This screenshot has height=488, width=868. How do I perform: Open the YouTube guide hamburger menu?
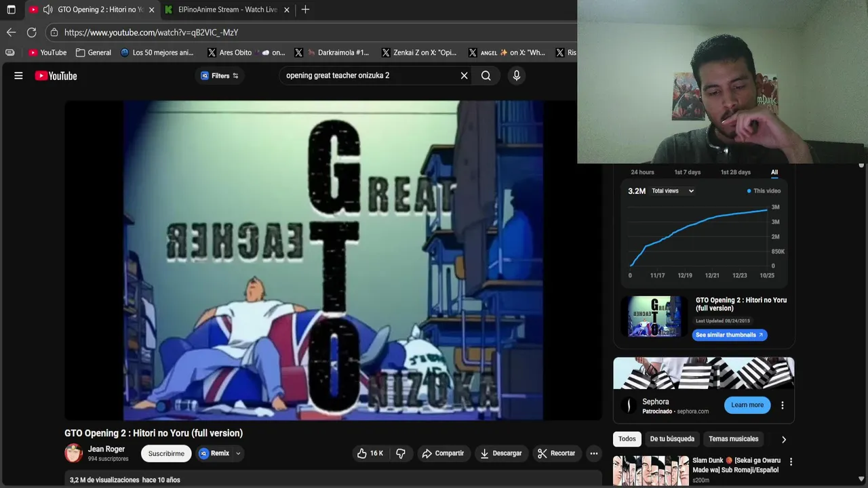tap(18, 76)
